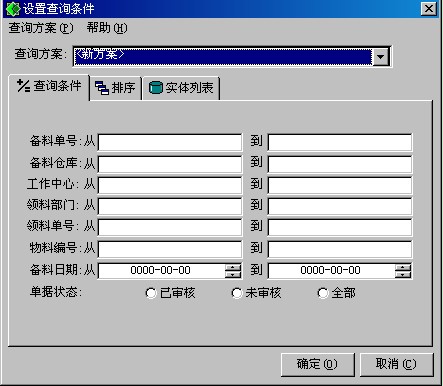Click the 备料日期 to-date spinner arrows
443x386 pixels.
click(403, 271)
